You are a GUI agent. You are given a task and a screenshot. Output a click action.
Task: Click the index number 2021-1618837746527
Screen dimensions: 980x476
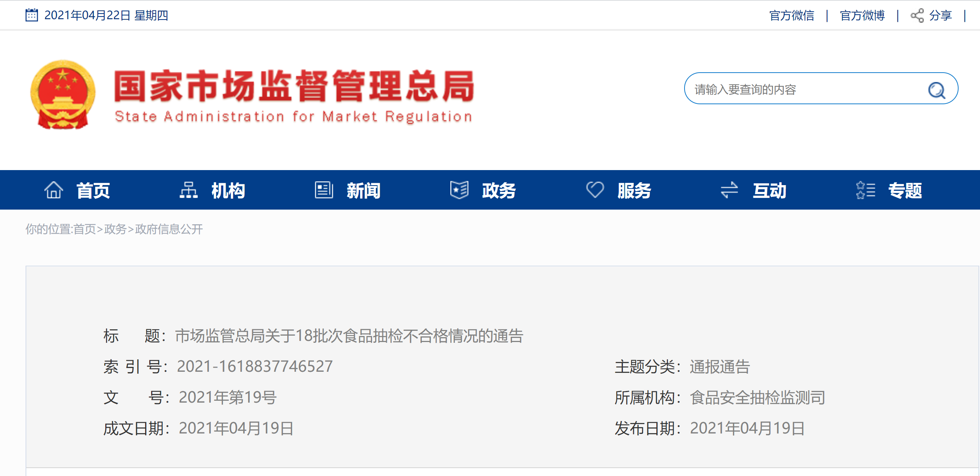tap(255, 367)
